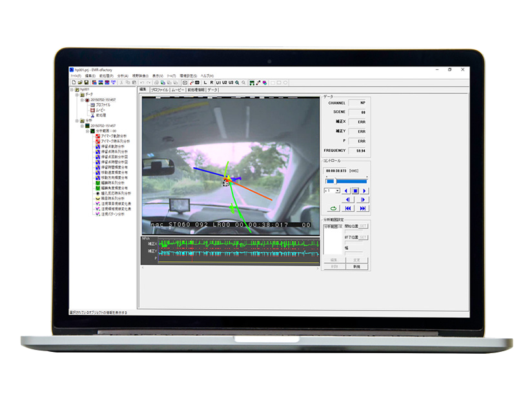The height and width of the screenshot is (399, 532).
Task: Enable loop playback with the green icon
Action: pyautogui.click(x=332, y=209)
